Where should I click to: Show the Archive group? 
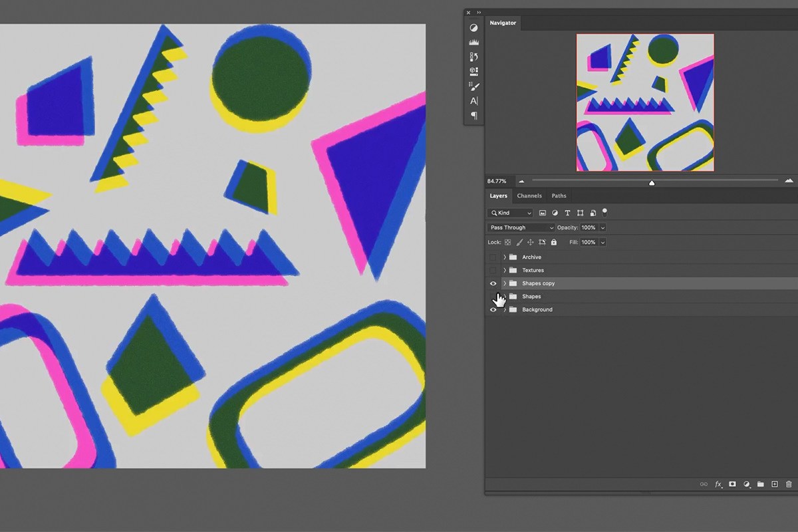[x=493, y=257]
